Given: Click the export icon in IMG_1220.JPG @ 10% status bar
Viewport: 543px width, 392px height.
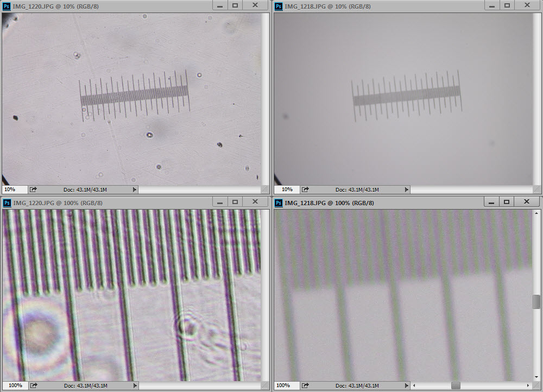Looking at the screenshot, I should [33, 189].
